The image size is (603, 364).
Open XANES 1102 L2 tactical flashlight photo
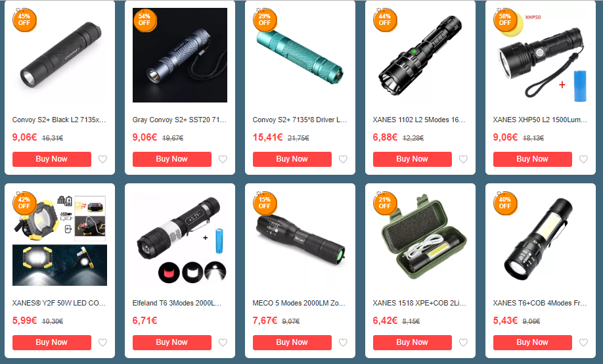[420, 55]
